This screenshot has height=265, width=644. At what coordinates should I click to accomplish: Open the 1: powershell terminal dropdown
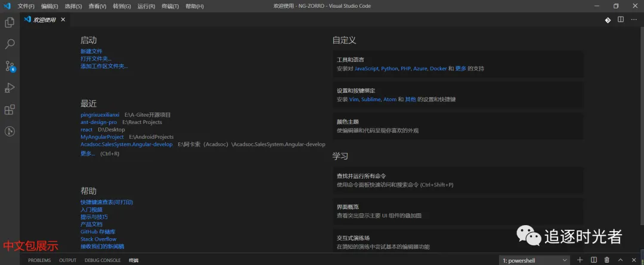point(534,260)
